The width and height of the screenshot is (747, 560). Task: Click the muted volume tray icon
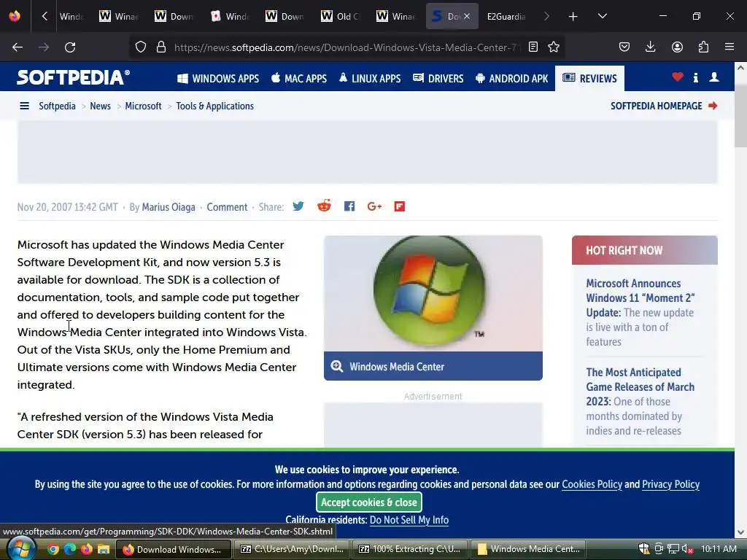(x=687, y=549)
